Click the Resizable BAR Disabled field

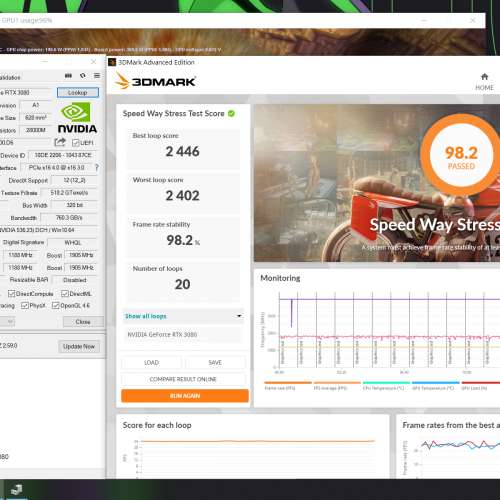[x=75, y=280]
